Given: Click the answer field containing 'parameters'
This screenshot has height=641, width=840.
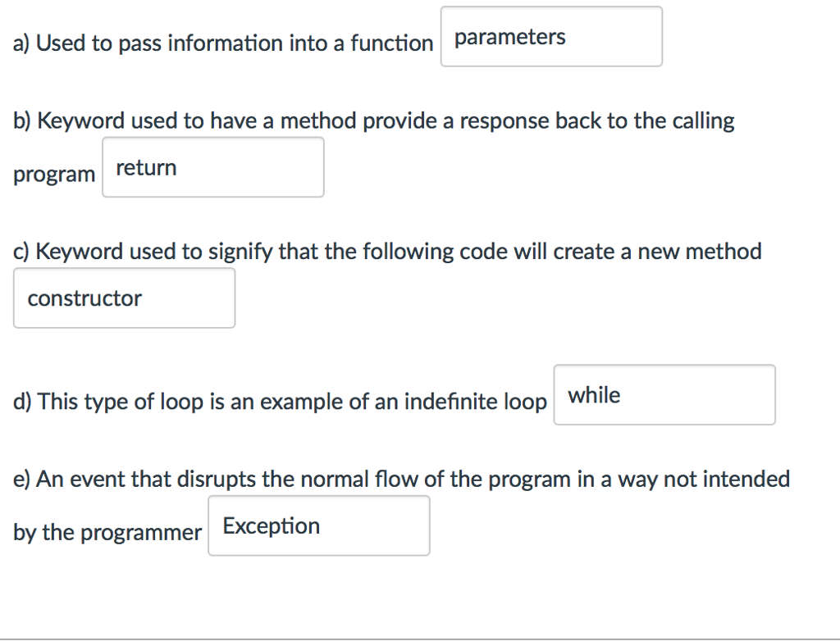Looking at the screenshot, I should click(551, 36).
